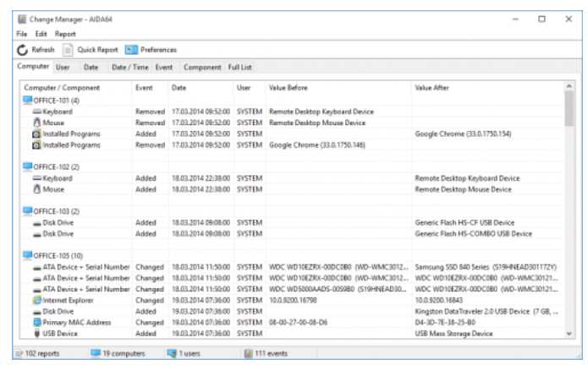Screen dimensions: 588x365
Task: Open the File menu
Action: tap(22, 34)
